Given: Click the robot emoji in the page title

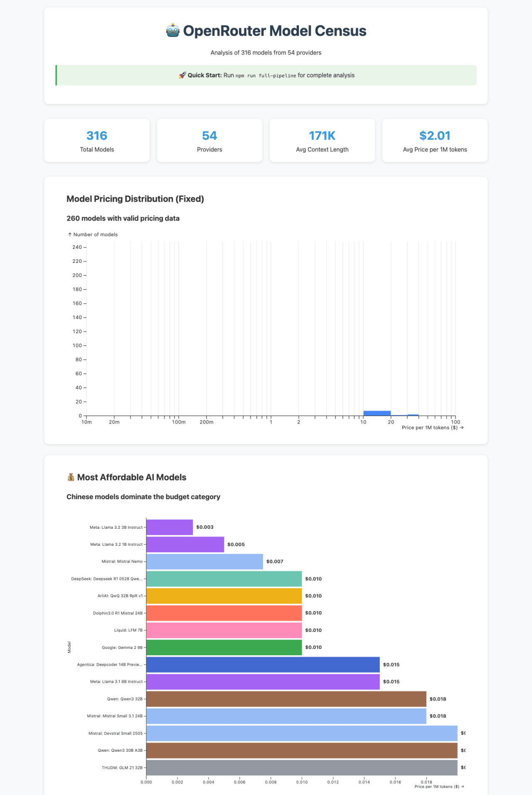Looking at the screenshot, I should tap(173, 31).
